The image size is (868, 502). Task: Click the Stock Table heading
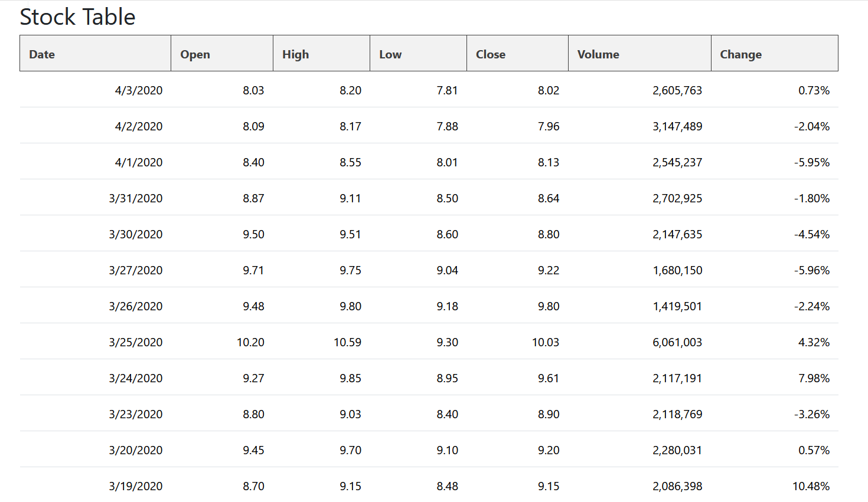(77, 17)
